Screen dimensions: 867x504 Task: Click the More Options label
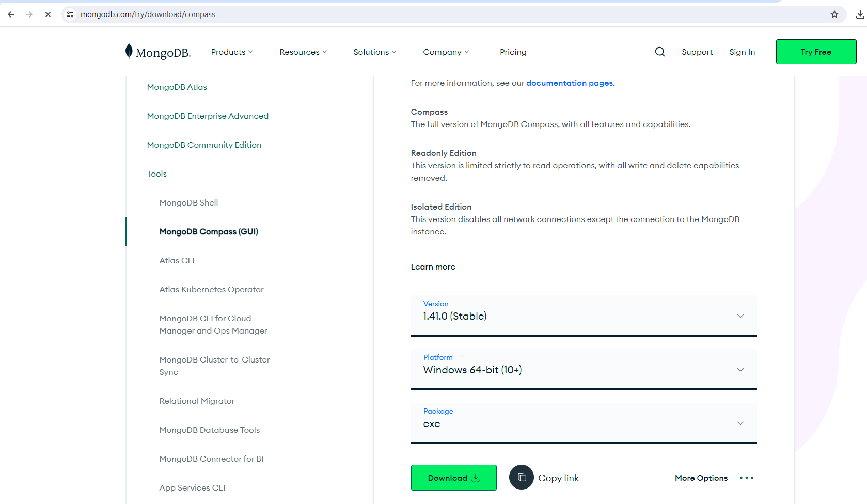pos(701,478)
